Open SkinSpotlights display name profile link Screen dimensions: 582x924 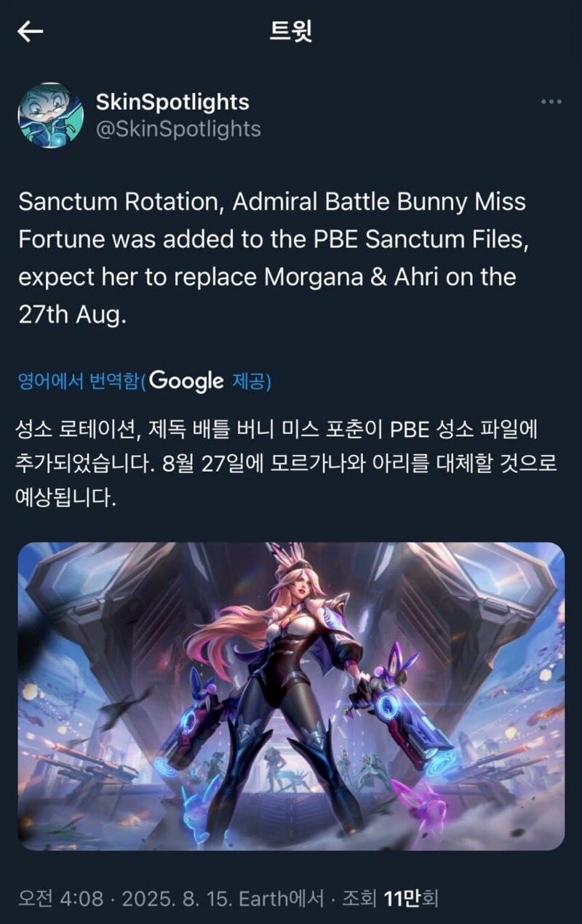[x=172, y=102]
